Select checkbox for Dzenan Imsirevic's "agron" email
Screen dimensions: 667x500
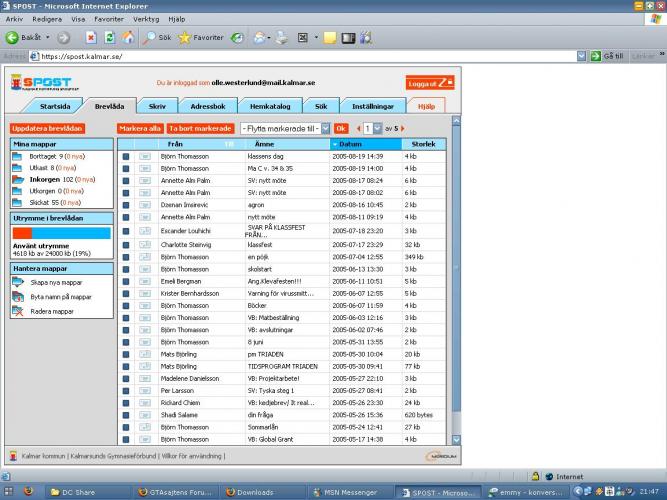126,204
